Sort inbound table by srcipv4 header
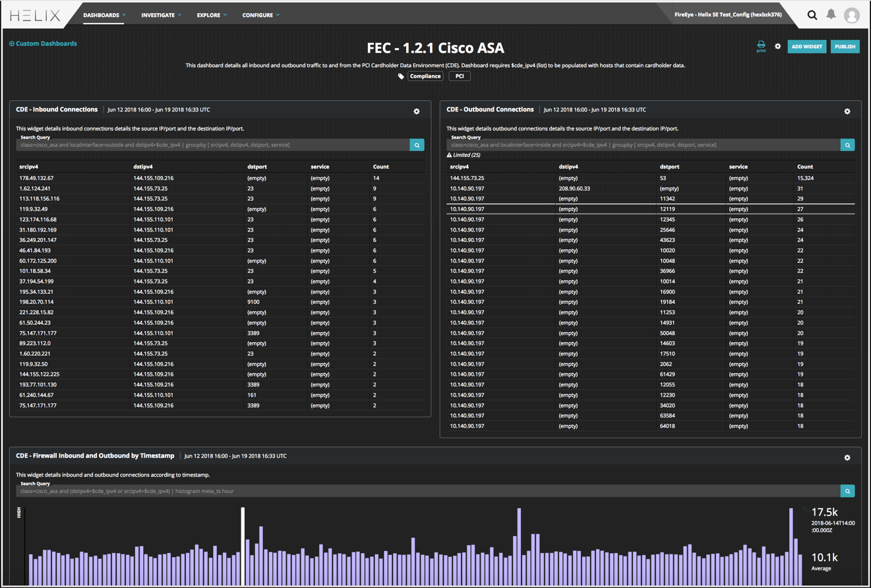871x588 pixels. click(x=29, y=167)
